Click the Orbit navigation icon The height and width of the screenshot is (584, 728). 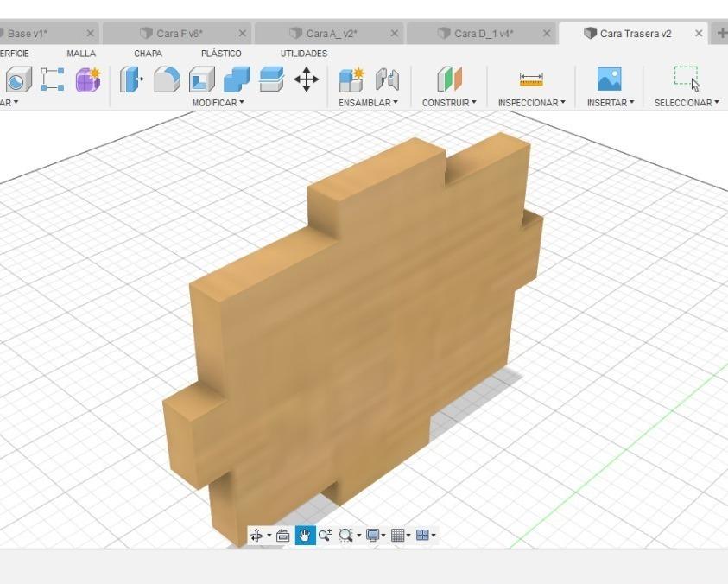coord(256,536)
